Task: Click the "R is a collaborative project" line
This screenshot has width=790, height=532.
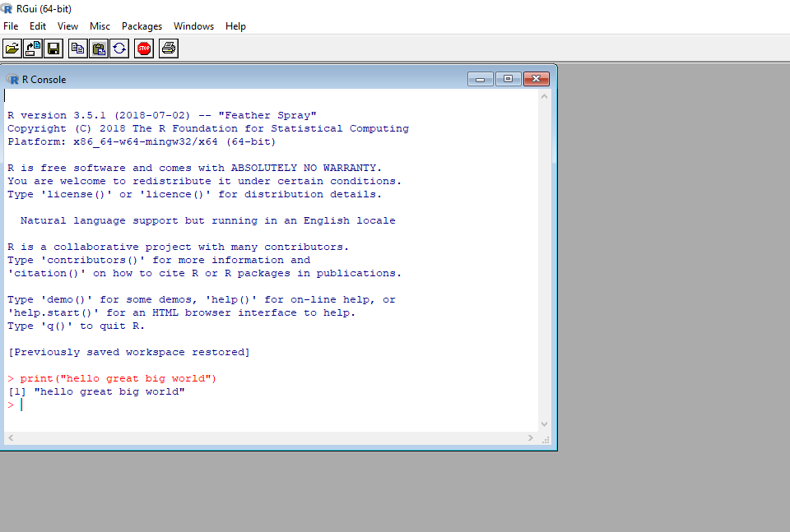Action: tap(178, 247)
